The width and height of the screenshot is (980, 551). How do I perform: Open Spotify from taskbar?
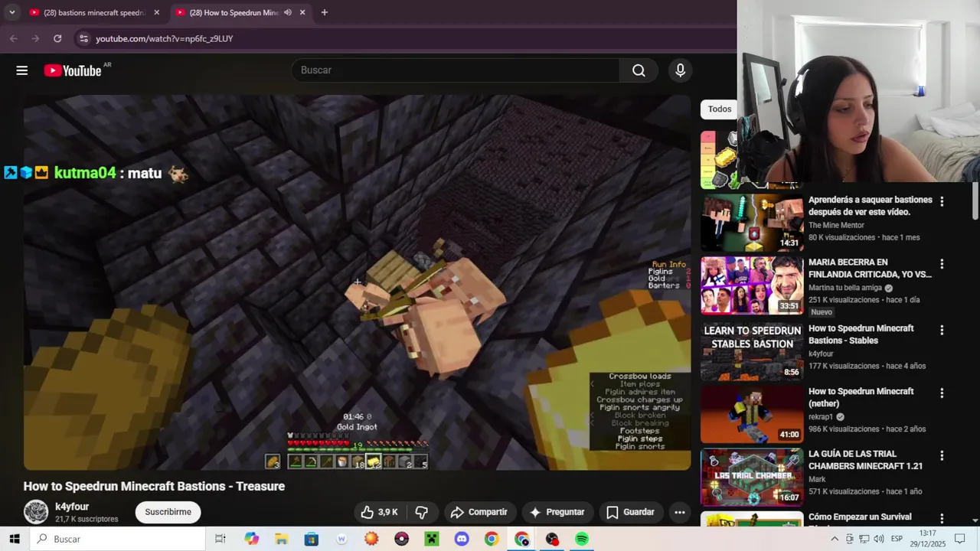(x=582, y=539)
